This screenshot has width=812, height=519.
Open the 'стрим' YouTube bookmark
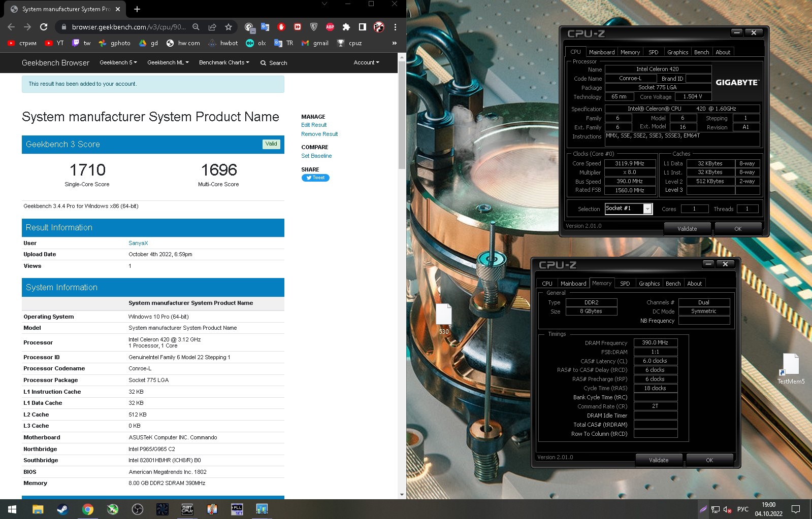(22, 43)
